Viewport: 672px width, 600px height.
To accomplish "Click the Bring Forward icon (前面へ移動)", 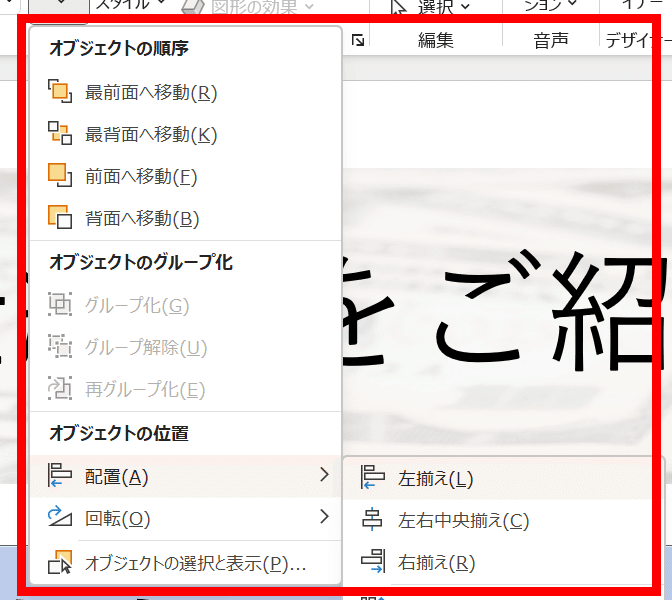I will coord(60,175).
